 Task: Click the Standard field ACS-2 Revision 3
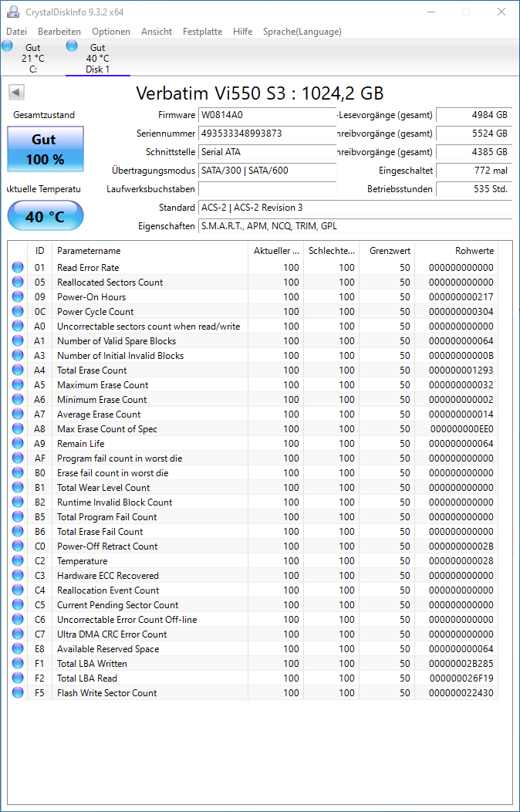(356, 208)
